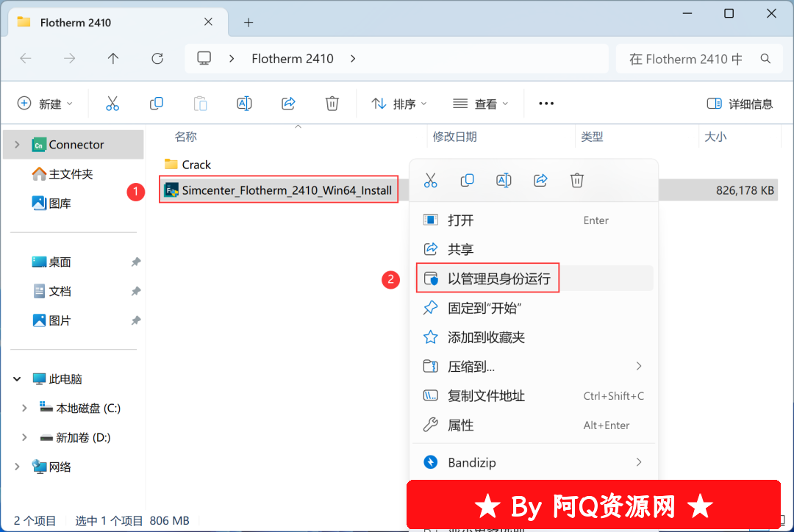The image size is (794, 532).
Task: Click the computer icon in the address bar
Action: pos(204,59)
